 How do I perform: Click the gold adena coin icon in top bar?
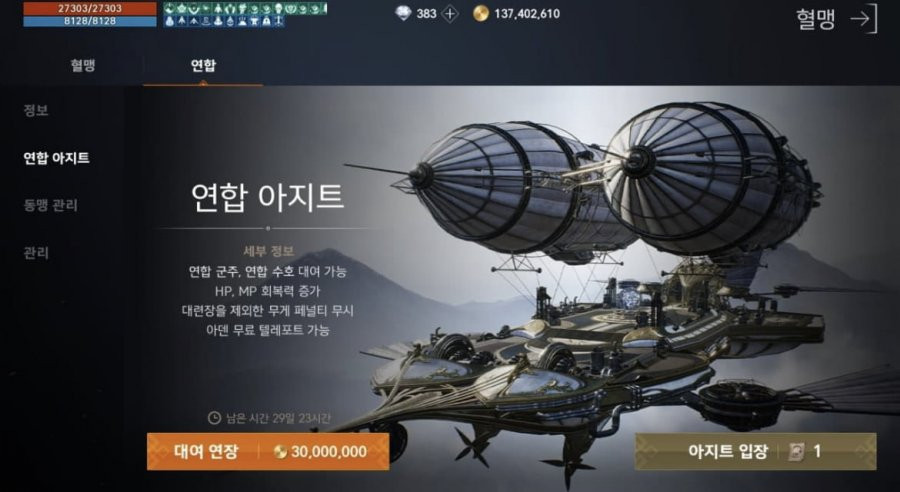[481, 13]
